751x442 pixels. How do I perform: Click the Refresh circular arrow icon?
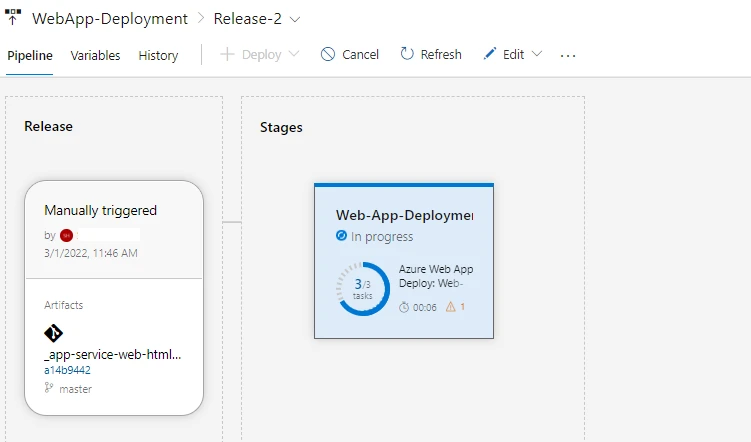[407, 55]
